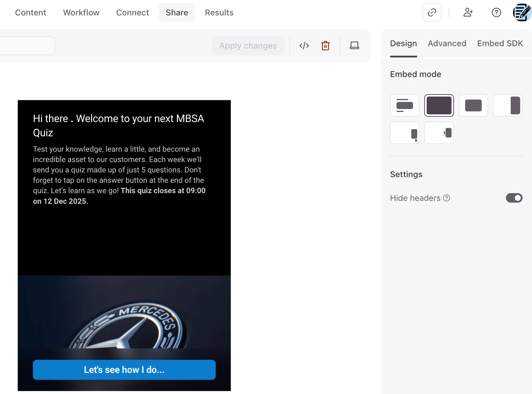Image resolution: width=532 pixels, height=394 pixels.
Task: Copy the form link icon
Action: (x=432, y=12)
